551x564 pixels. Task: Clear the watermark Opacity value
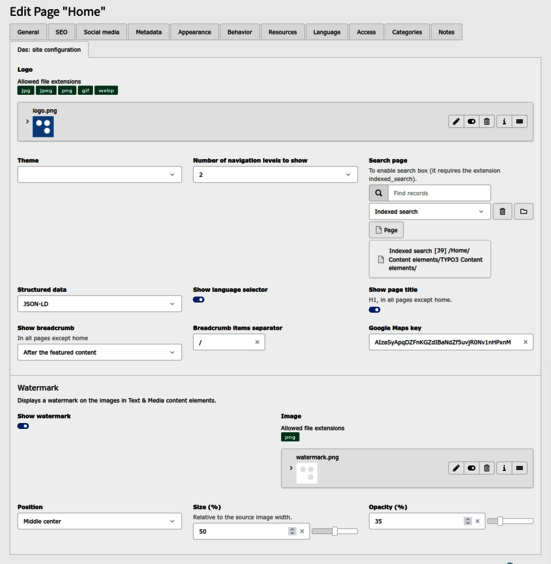pos(478,521)
